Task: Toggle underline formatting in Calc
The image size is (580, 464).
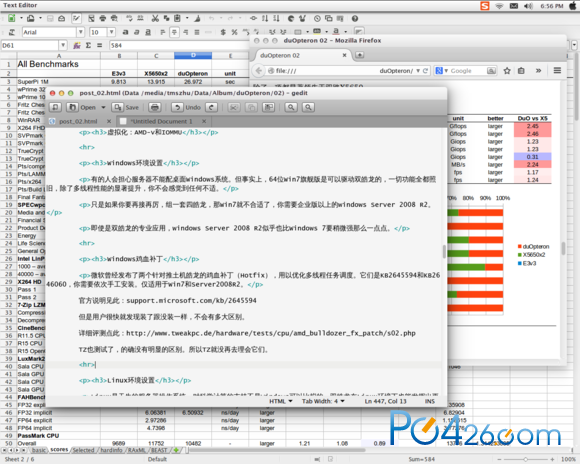Action: [148, 32]
